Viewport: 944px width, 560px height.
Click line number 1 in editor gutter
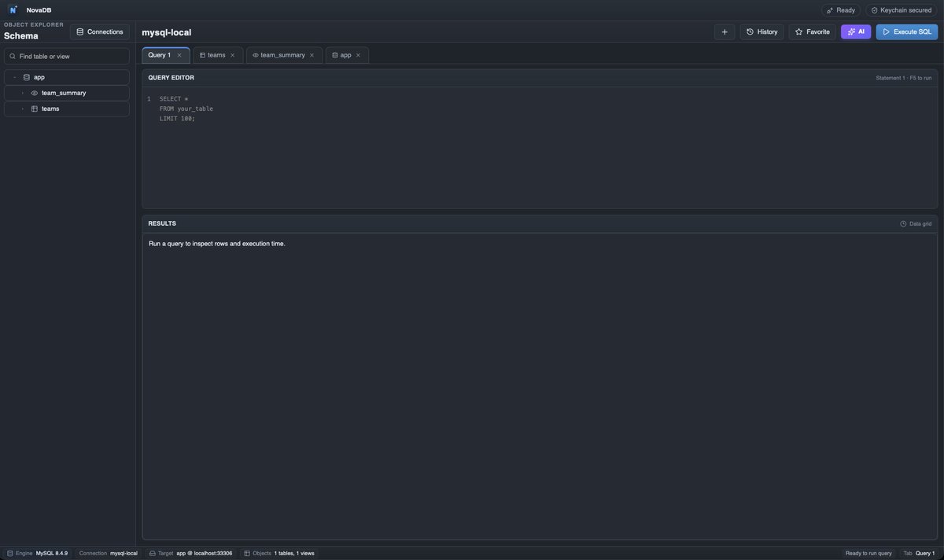click(x=149, y=99)
